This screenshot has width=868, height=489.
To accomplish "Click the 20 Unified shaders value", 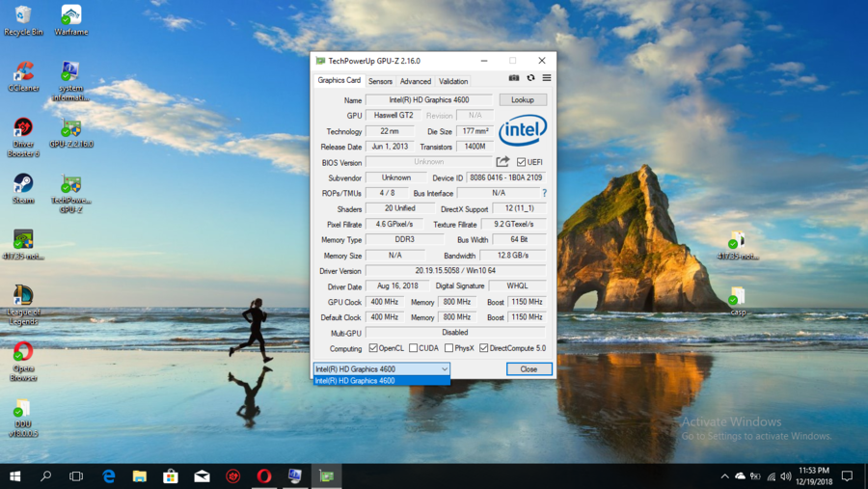I will (x=399, y=208).
